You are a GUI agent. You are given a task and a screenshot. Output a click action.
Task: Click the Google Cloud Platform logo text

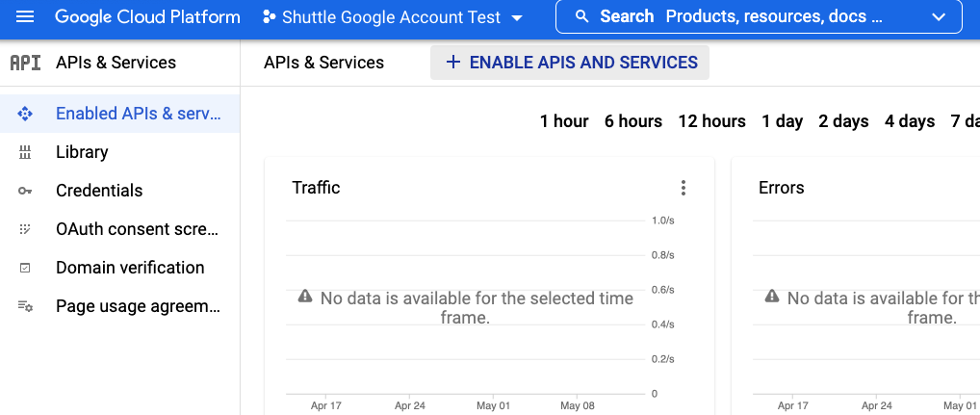pos(147,17)
